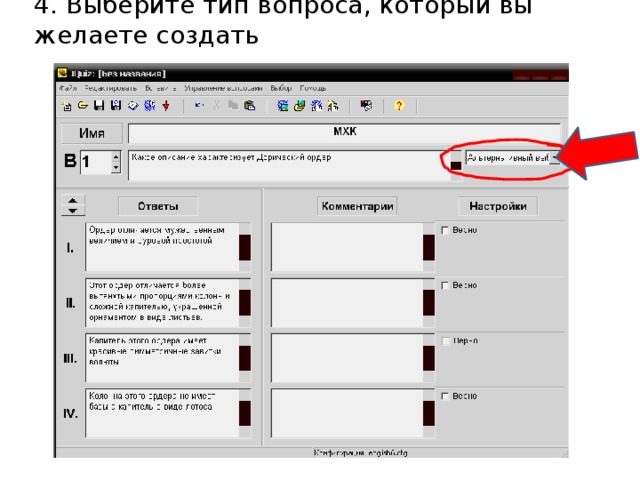Click the comment field for answer IV
This screenshot has height=480, width=640.
[347, 413]
